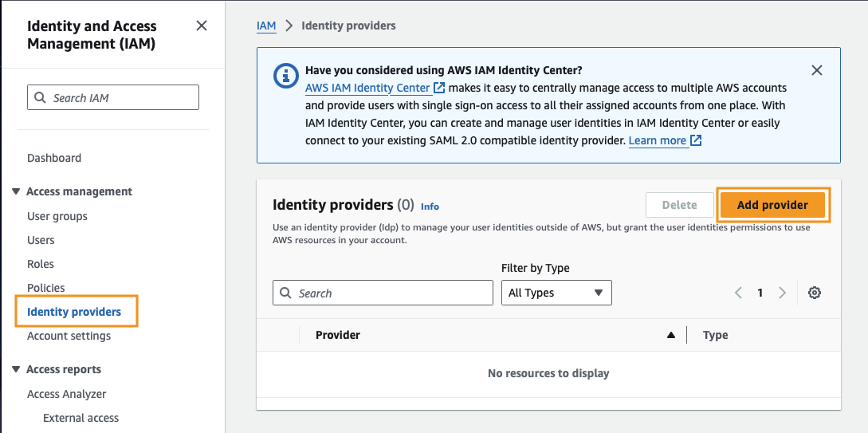
Task: Open the AWS IAM Identity Center link
Action: tap(367, 88)
